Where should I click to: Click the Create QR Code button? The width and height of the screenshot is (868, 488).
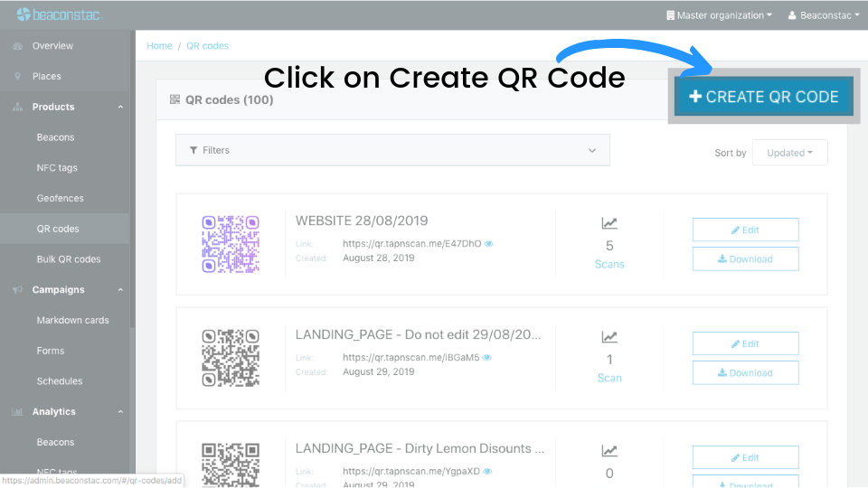[764, 97]
